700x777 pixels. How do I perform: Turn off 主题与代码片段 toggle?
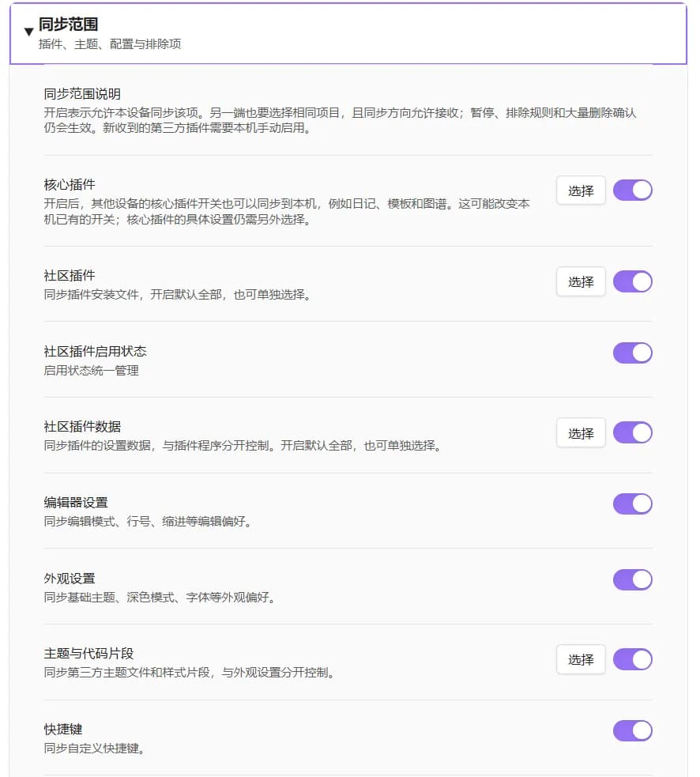[633, 659]
